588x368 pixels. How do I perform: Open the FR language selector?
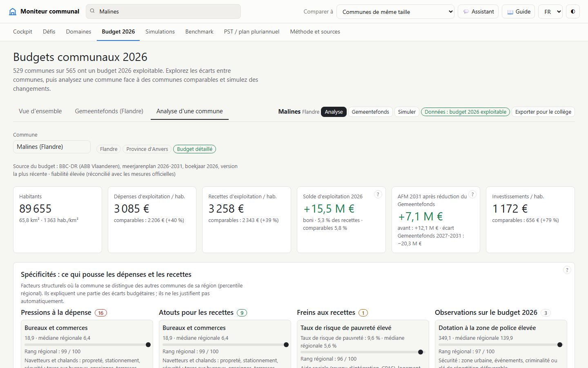click(550, 11)
